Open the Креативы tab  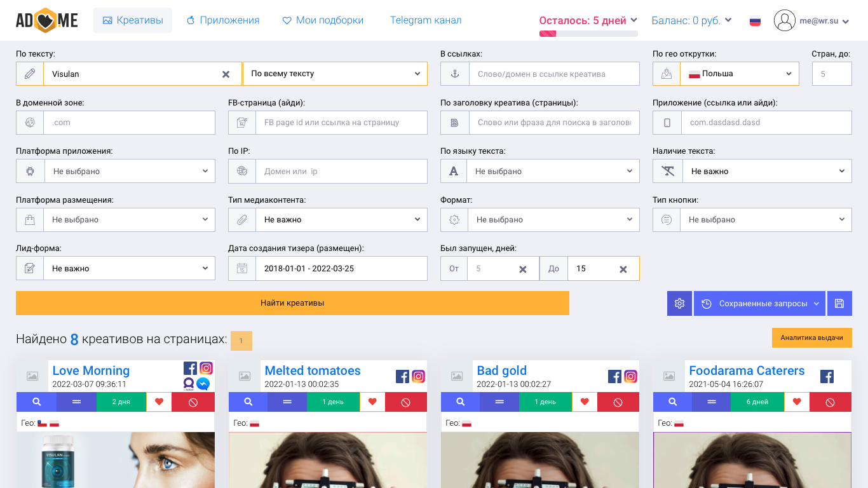point(133,20)
